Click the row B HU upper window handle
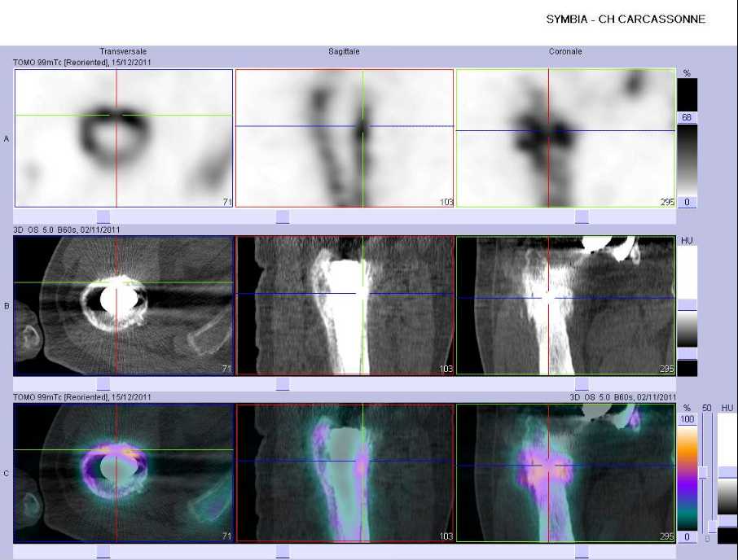This screenshot has height=560, width=738. 687,305
